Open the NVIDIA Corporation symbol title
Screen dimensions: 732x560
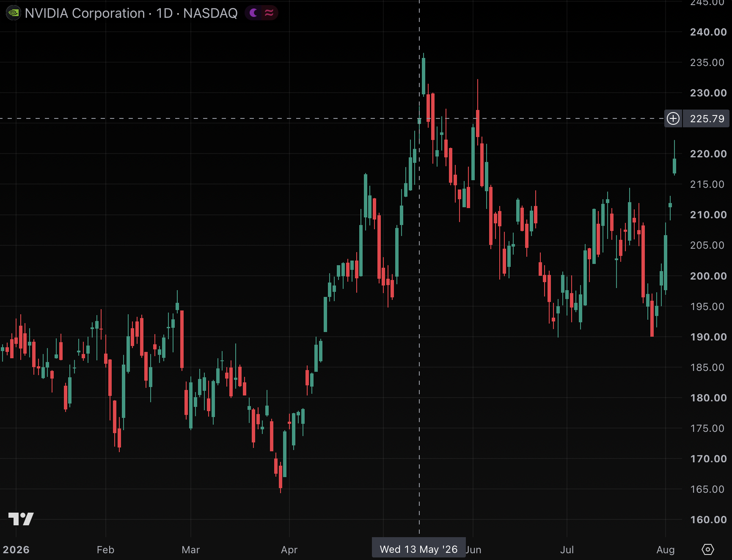(x=131, y=13)
